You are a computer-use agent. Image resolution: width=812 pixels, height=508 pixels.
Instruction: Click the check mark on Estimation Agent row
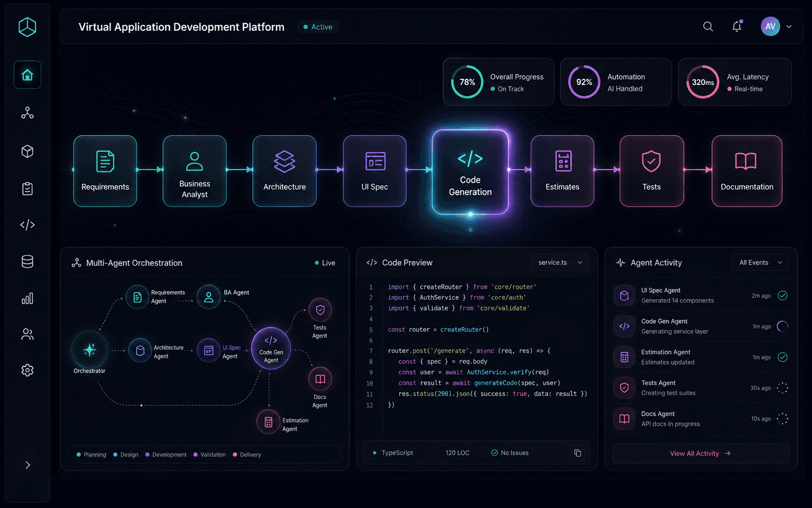pyautogui.click(x=782, y=357)
